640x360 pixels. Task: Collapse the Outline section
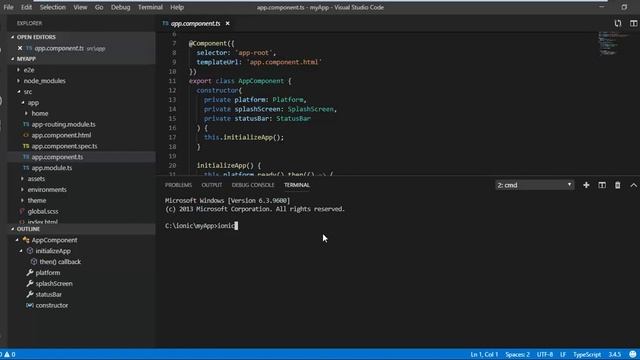point(28,229)
